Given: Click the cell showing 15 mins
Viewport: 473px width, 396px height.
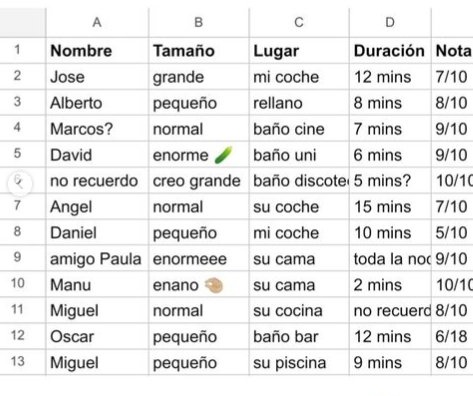Looking at the screenshot, I should point(390,207).
